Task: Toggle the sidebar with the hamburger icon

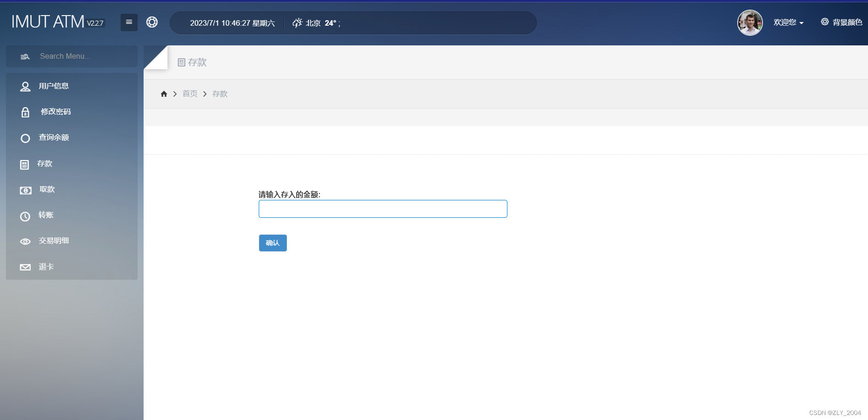Action: [129, 22]
